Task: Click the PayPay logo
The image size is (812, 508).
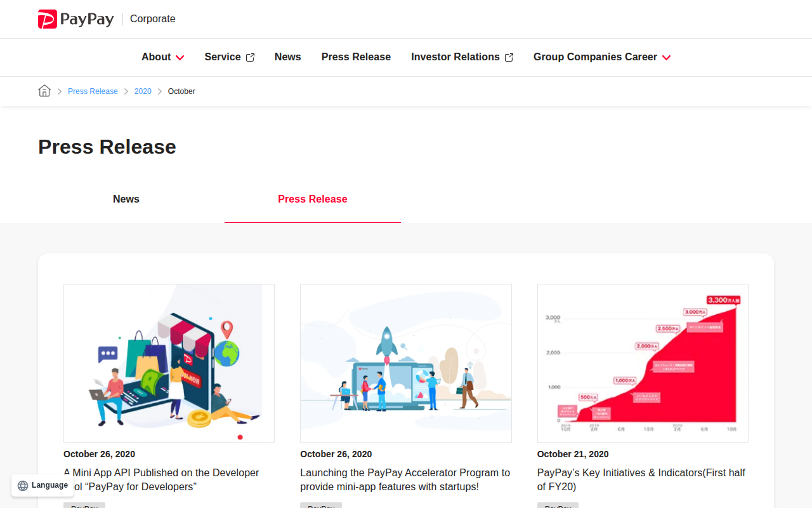Action: (76, 19)
